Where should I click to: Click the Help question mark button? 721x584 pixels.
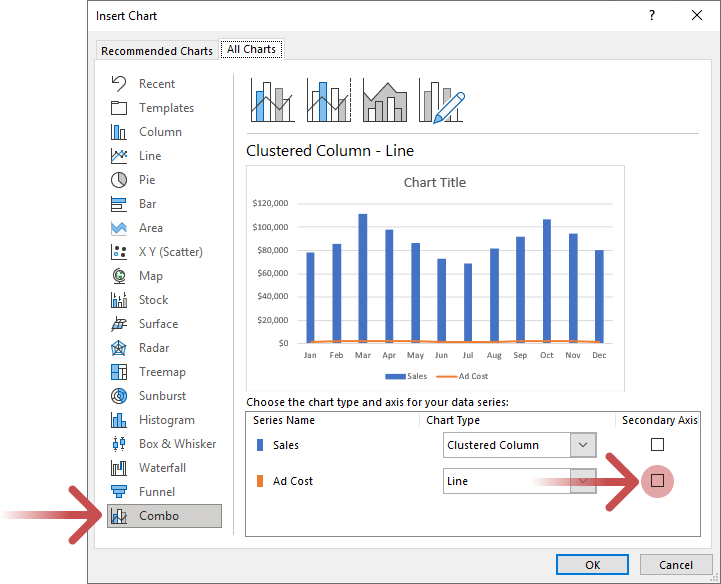pyautogui.click(x=652, y=15)
